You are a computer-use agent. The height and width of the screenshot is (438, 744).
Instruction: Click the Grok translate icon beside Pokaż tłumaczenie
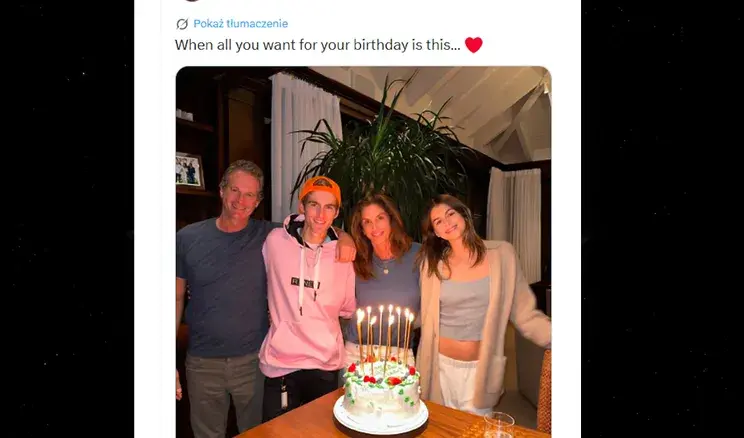click(x=182, y=24)
